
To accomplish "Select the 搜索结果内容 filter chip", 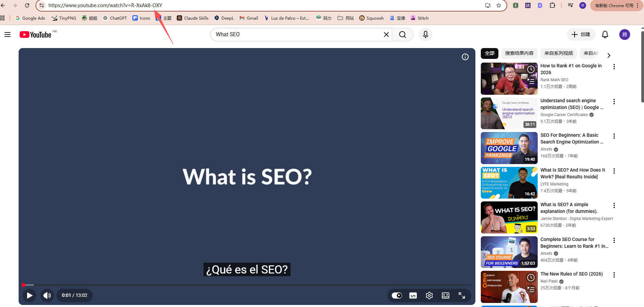I will tap(519, 53).
